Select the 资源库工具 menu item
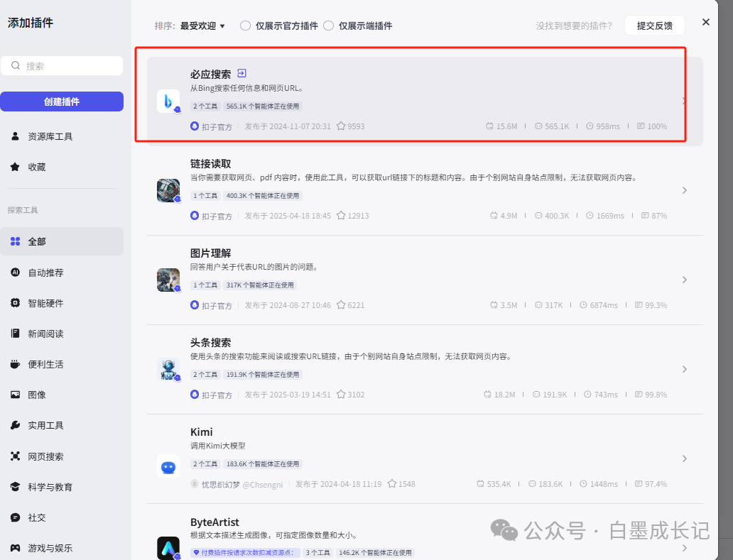This screenshot has height=560, width=733. tap(62, 136)
